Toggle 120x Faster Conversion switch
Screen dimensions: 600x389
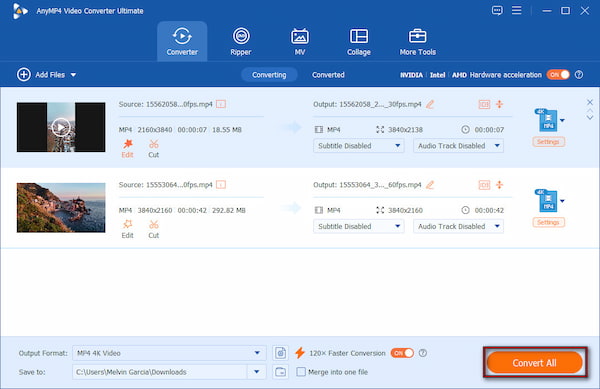click(x=402, y=353)
